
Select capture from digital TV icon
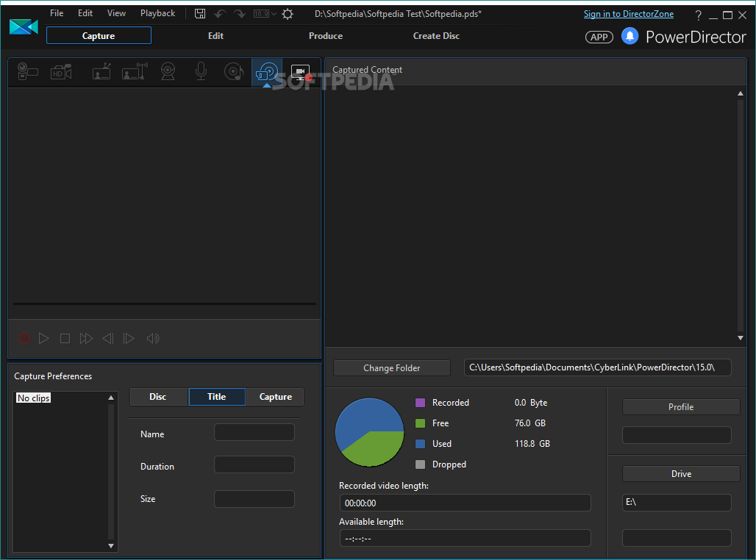point(135,72)
